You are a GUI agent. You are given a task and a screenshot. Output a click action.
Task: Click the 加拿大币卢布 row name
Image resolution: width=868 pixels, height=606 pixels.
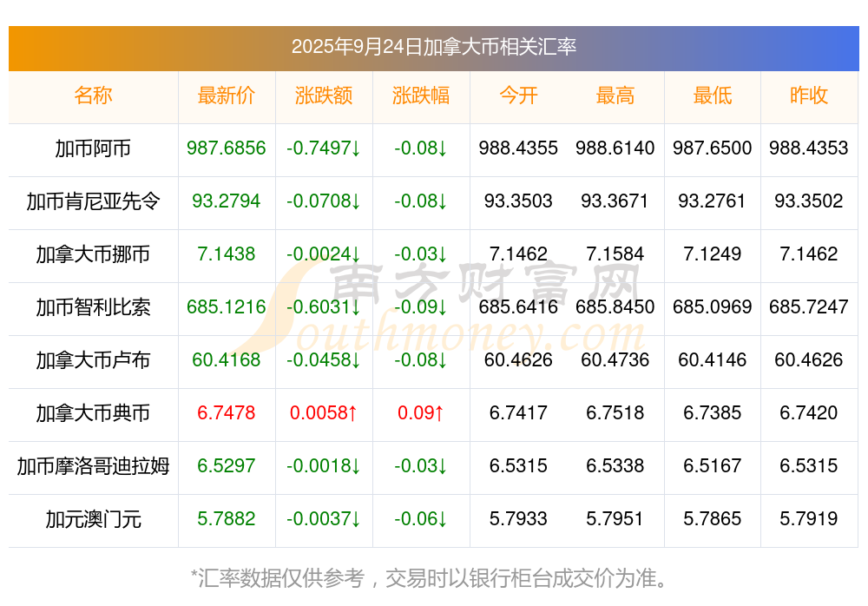pos(93,360)
